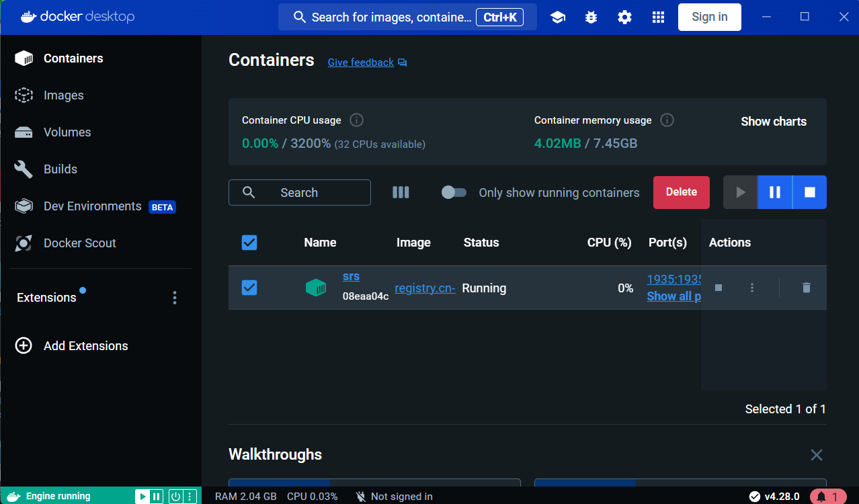The width and height of the screenshot is (859, 504).
Task: Open Settings gear icon in header
Action: pos(624,17)
